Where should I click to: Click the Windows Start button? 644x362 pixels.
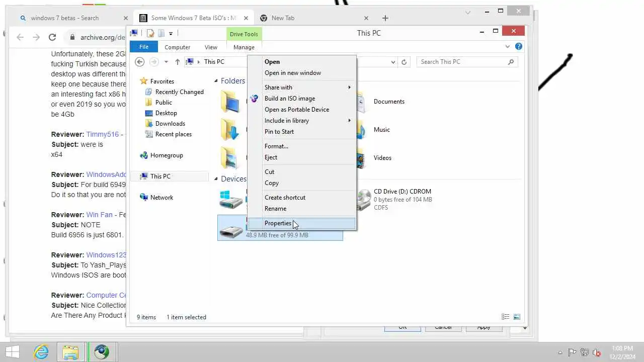[13, 352]
